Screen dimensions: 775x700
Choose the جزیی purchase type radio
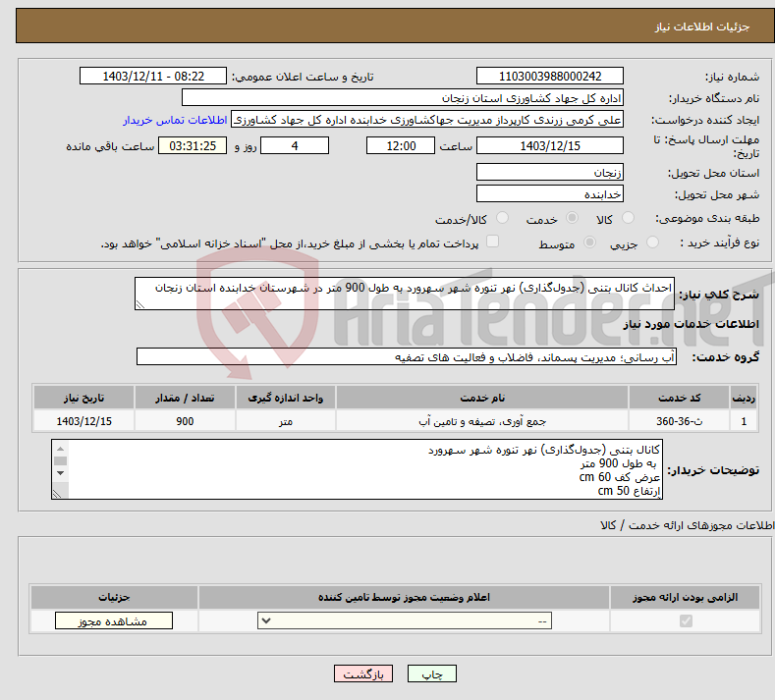coord(652,242)
